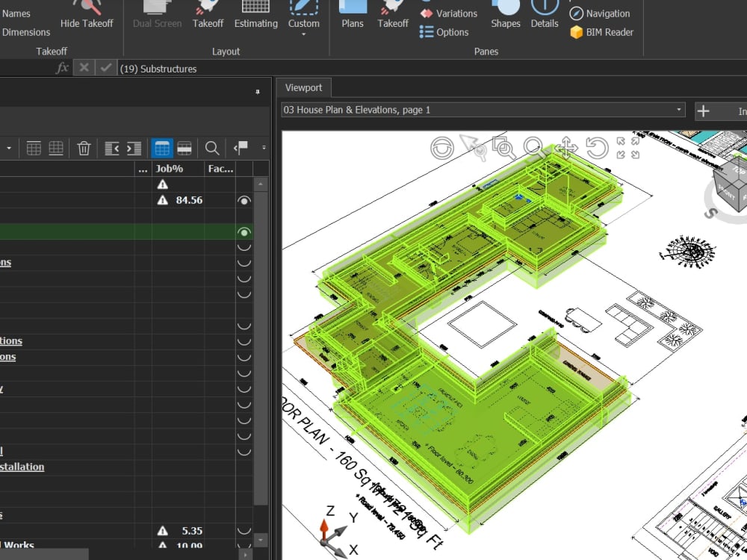Click the S compass marker on view ring
This screenshot has width=747, height=560.
(710, 213)
